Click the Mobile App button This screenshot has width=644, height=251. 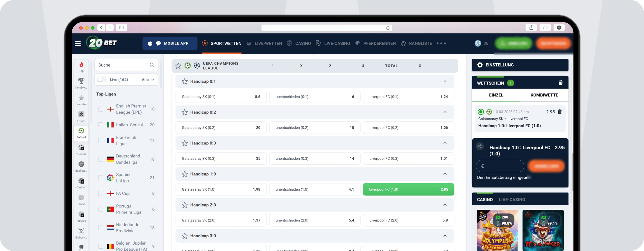[x=170, y=43]
